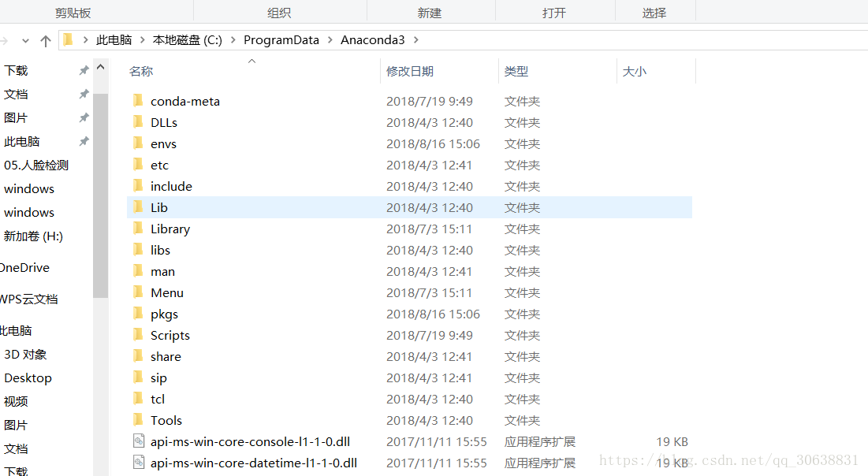Click the Tools folder icon
This screenshot has width=868, height=476.
(x=138, y=419)
